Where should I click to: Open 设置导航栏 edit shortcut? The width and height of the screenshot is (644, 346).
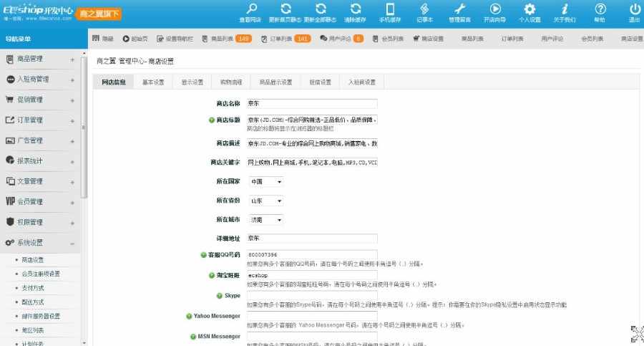tap(175, 39)
